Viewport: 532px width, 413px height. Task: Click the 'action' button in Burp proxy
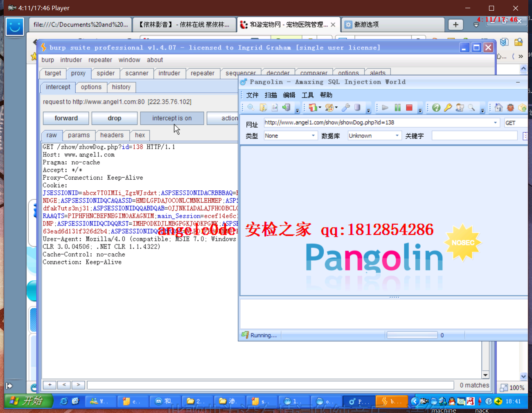(223, 118)
